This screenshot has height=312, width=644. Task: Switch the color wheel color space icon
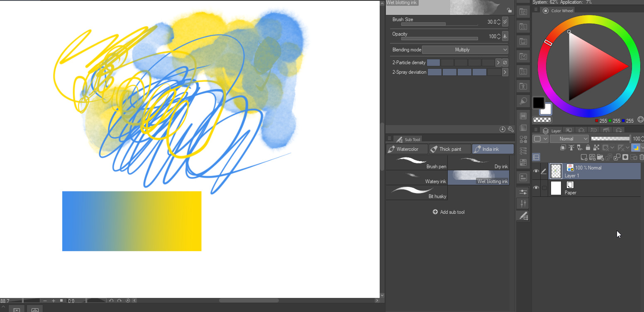pos(641,119)
